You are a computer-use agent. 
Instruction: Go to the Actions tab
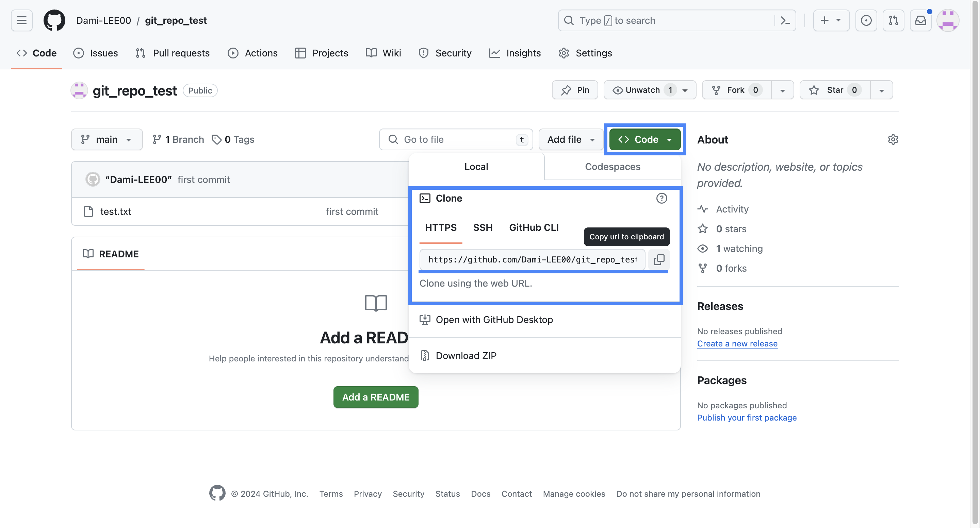(x=252, y=53)
